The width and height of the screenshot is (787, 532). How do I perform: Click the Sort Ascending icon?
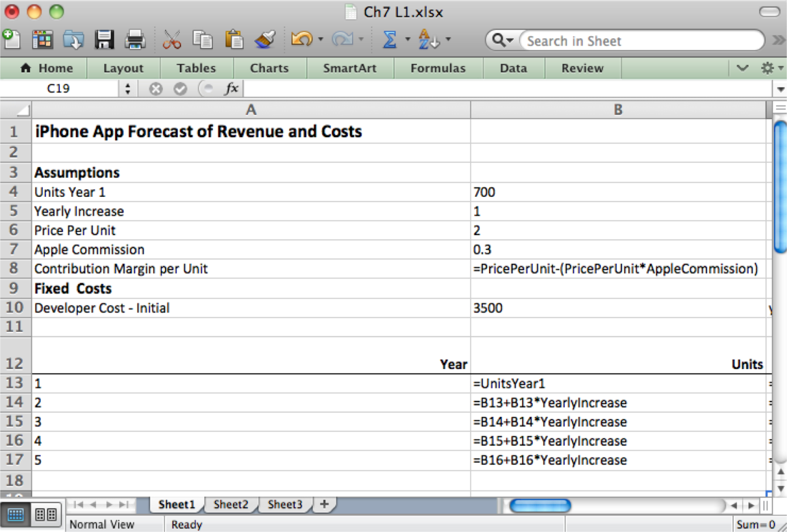[x=427, y=39]
